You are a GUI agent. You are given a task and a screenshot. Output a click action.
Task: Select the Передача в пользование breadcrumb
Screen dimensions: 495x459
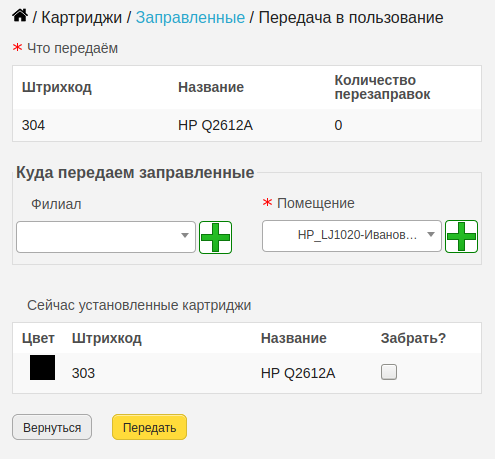351,17
